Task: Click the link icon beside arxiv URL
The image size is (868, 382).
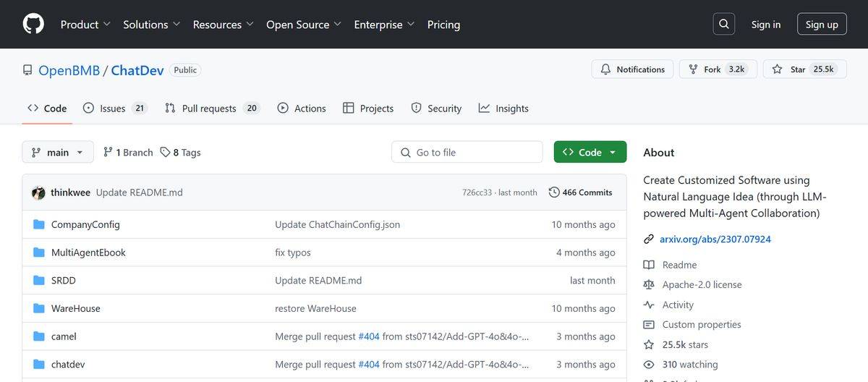Action: (649, 239)
